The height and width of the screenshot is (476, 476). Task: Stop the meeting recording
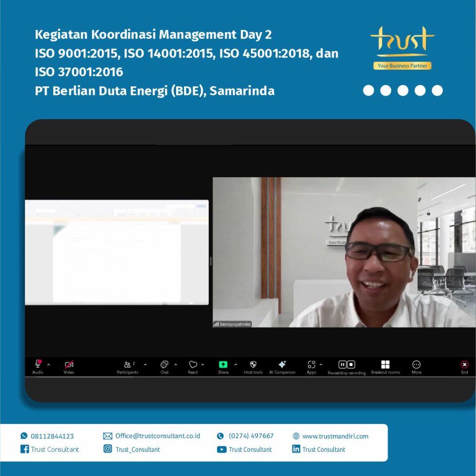tap(351, 365)
